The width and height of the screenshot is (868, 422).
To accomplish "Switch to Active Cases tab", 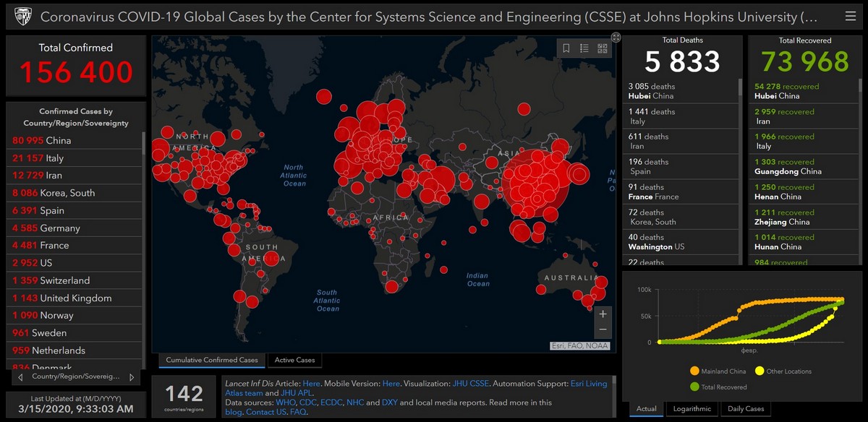I will (294, 360).
